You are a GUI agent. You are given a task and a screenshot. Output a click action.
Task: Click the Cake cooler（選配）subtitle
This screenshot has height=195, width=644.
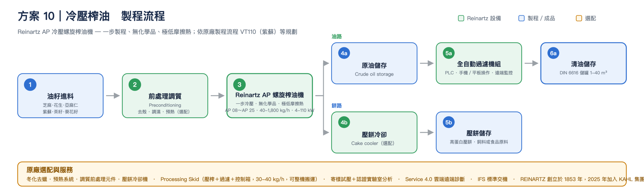pos(374,143)
